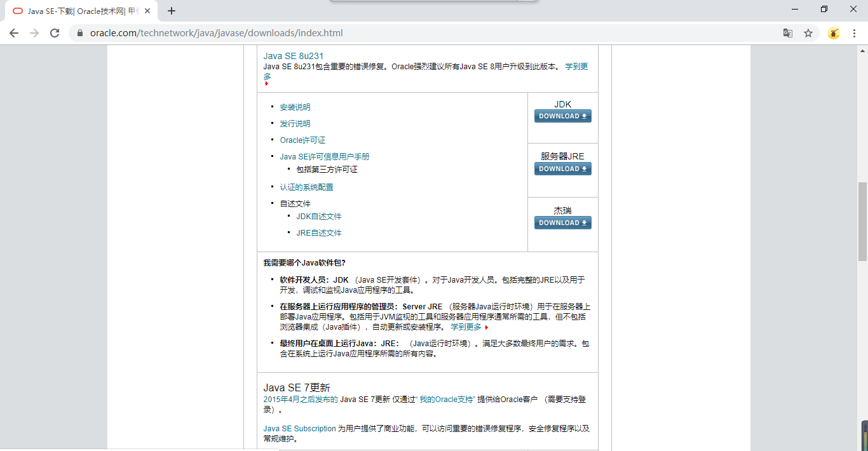Open the 安装说明 link
The height and width of the screenshot is (451, 868).
click(295, 107)
